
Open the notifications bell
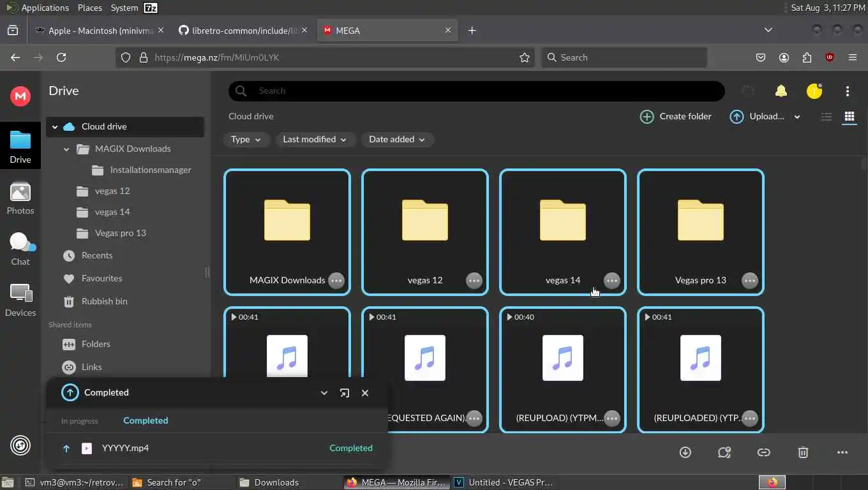tap(781, 91)
